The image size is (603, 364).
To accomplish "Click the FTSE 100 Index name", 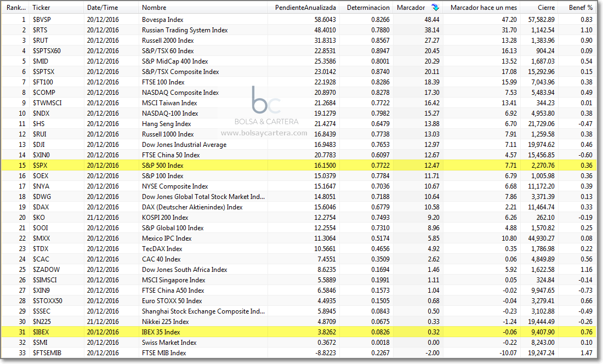I will tap(163, 82).
